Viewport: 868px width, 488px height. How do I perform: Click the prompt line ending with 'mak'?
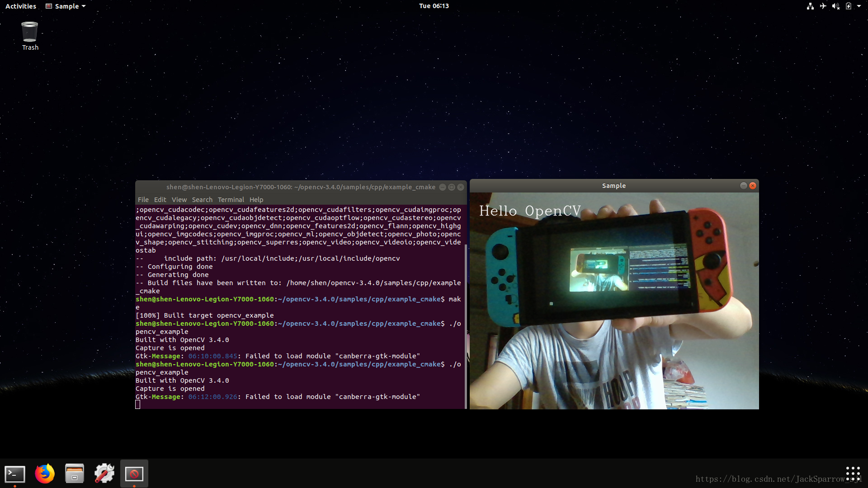298,299
